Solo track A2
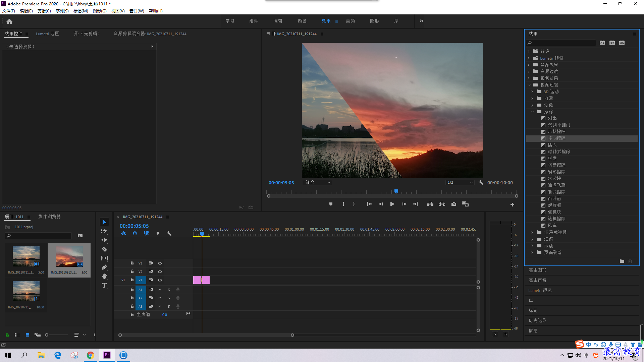644x362 pixels. (x=169, y=298)
